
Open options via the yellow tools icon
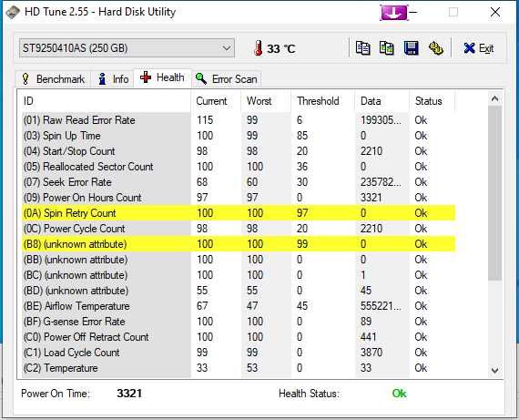click(x=435, y=48)
